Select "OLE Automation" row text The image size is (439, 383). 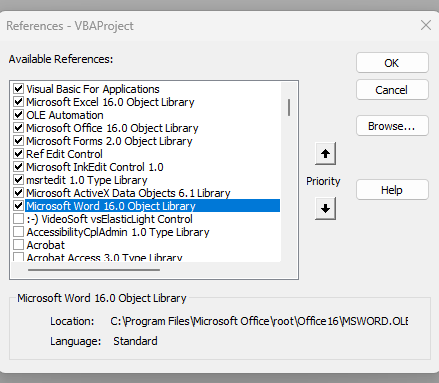[x=65, y=115]
